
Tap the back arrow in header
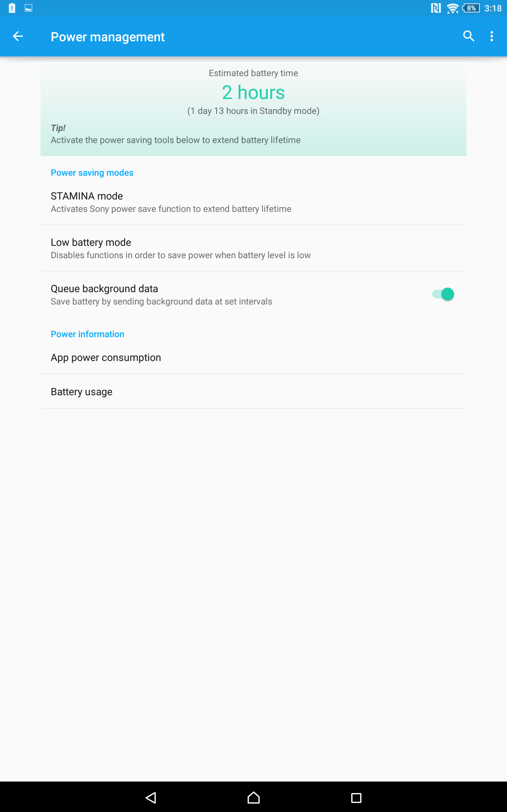[x=18, y=36]
